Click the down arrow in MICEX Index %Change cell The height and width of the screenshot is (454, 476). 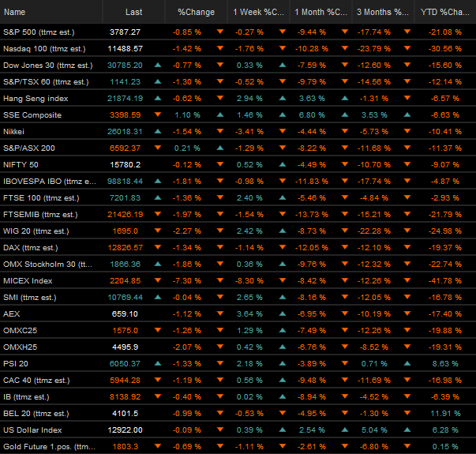(219, 280)
